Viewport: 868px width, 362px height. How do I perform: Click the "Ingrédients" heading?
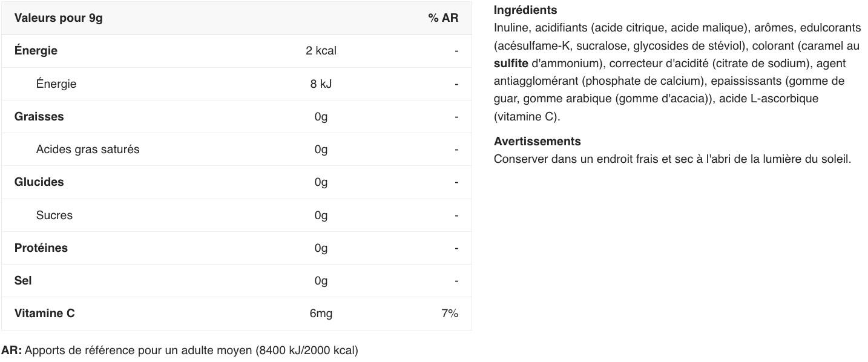pyautogui.click(x=525, y=10)
